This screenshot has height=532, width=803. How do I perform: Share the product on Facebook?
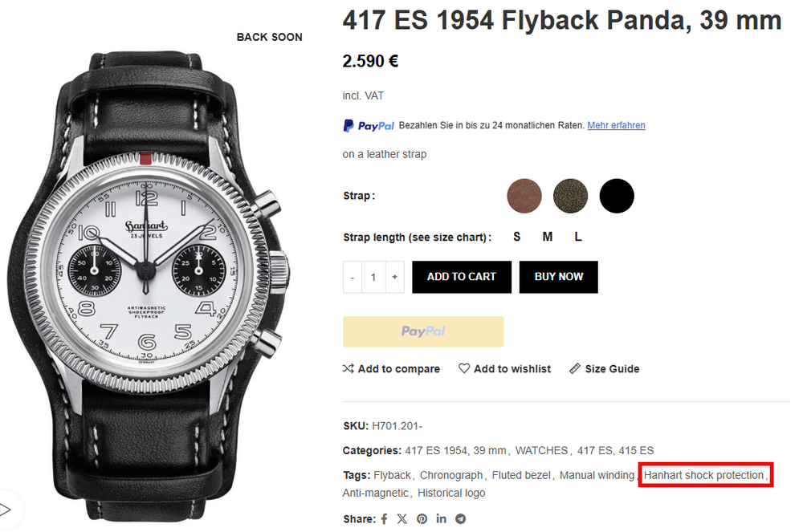pyautogui.click(x=385, y=519)
